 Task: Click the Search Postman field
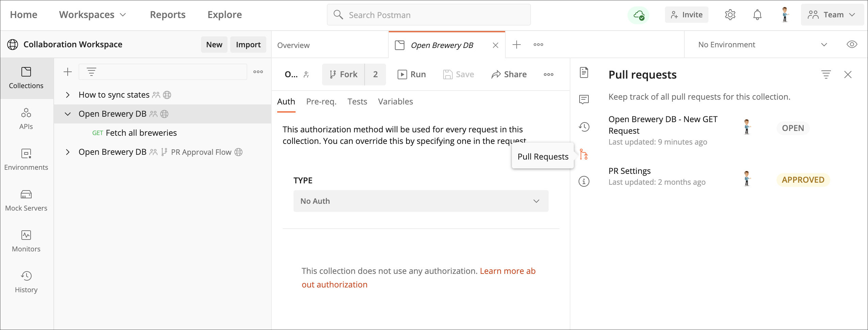coord(429,15)
